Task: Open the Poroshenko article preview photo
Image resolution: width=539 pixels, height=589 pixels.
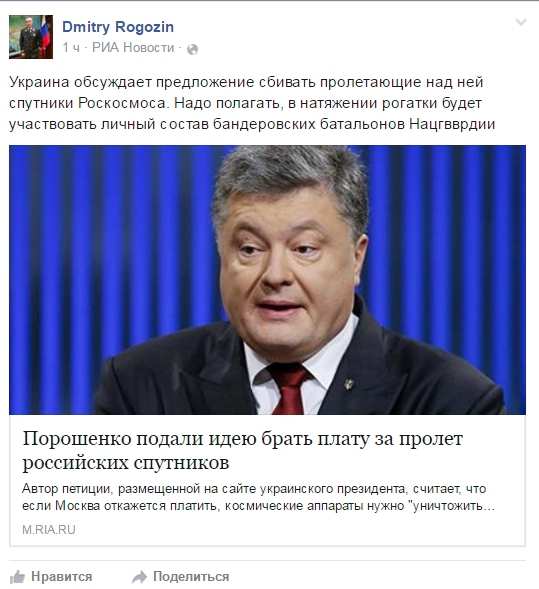Action: click(267, 280)
